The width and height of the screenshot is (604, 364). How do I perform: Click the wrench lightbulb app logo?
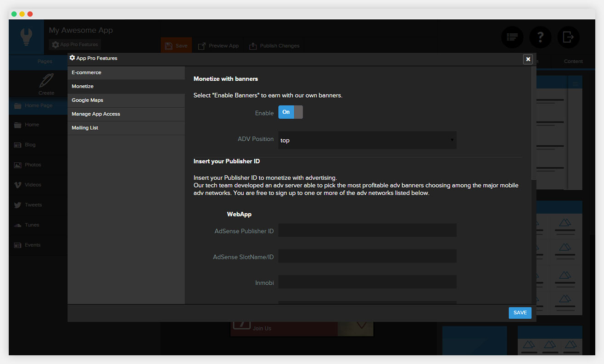[27, 37]
